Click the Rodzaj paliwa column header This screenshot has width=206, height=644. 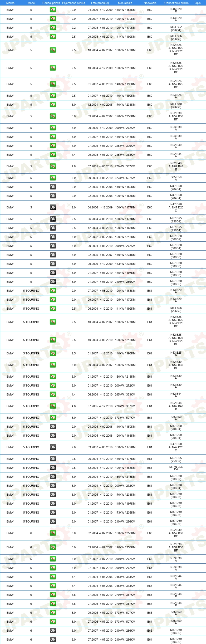51,3
